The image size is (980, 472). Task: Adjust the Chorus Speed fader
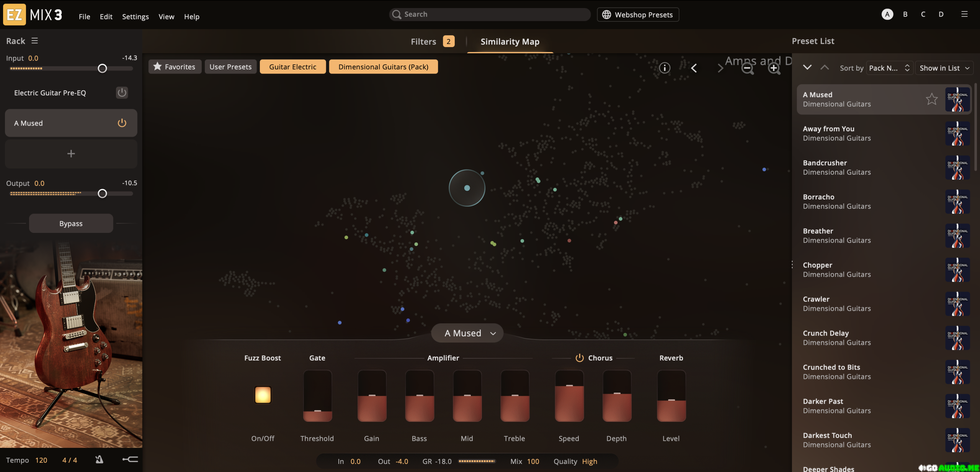click(x=569, y=396)
